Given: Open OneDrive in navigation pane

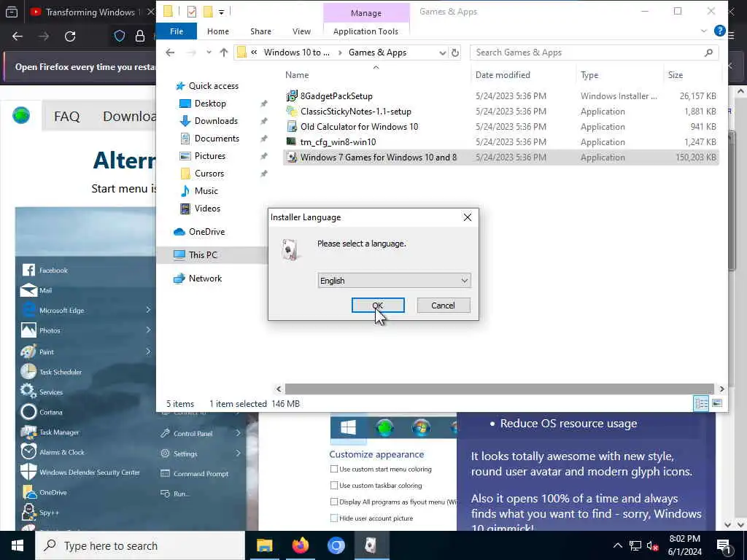Looking at the screenshot, I should (x=206, y=232).
